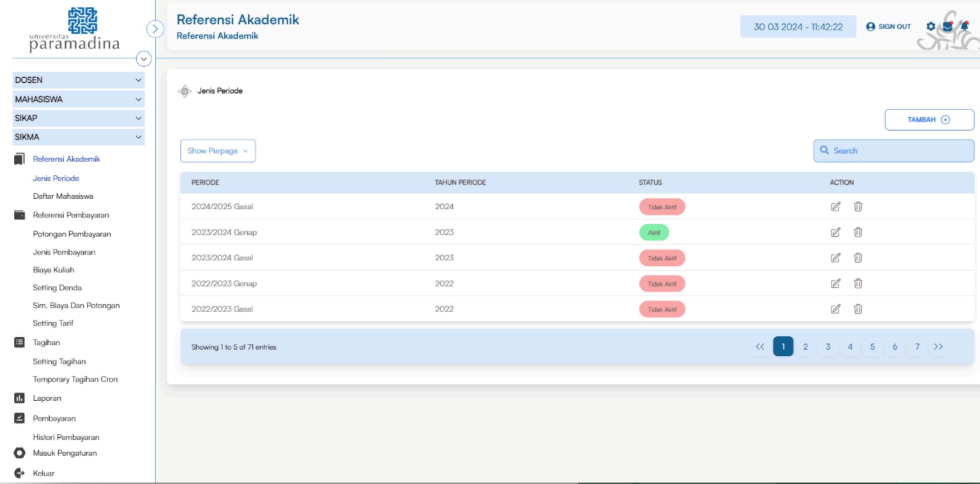The width and height of the screenshot is (980, 484).
Task: Open Temporary Tagihan Cron menu item
Action: [75, 379]
